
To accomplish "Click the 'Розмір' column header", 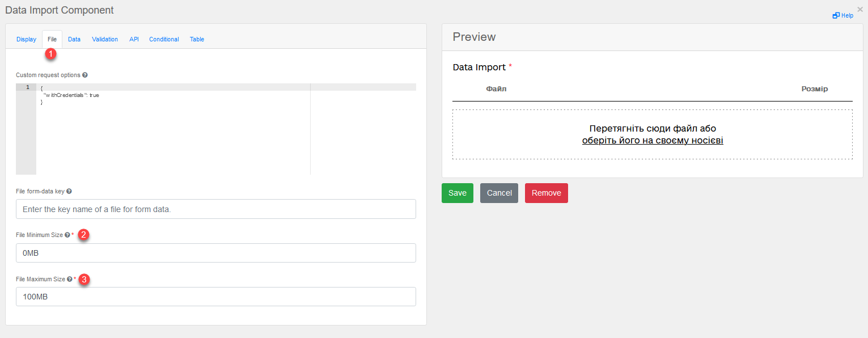I will [814, 89].
